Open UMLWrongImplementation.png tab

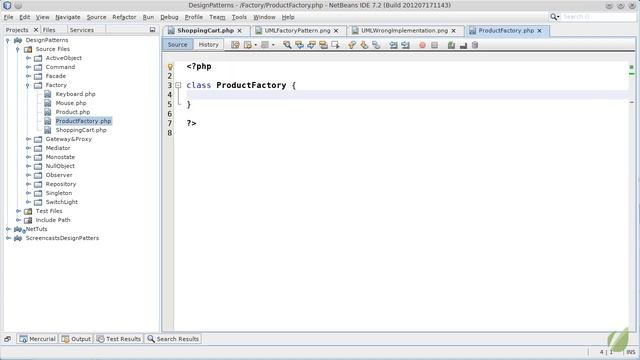404,31
